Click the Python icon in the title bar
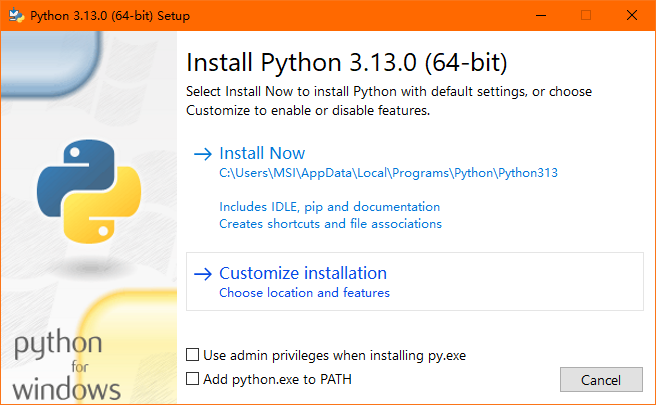The height and width of the screenshot is (405, 656). pyautogui.click(x=15, y=16)
